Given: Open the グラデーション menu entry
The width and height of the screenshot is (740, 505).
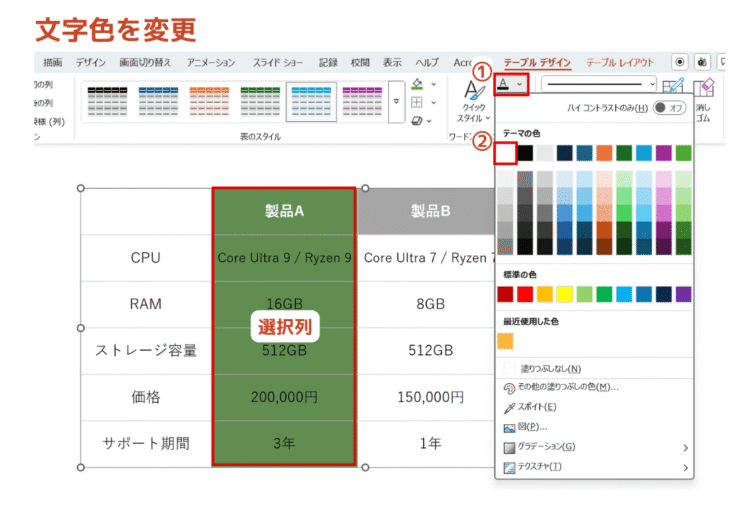Looking at the screenshot, I should pyautogui.click(x=595, y=447).
